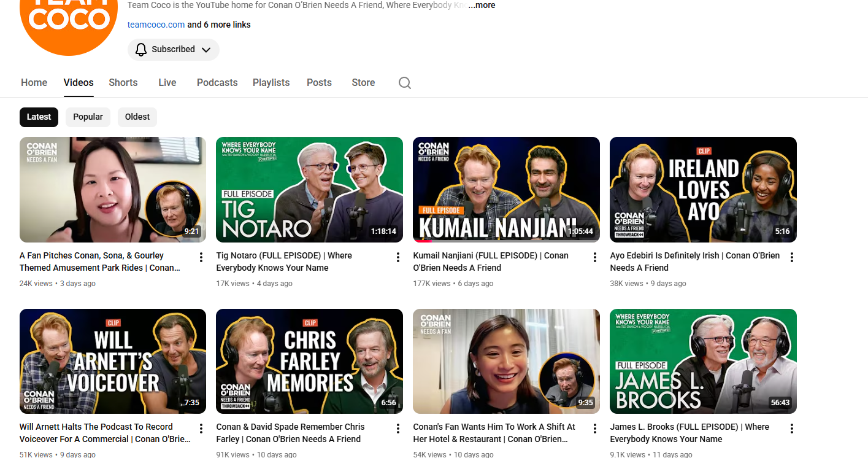This screenshot has width=868, height=458.
Task: Open title: Will Arnett Halts The Podcast
Action: coord(105,433)
